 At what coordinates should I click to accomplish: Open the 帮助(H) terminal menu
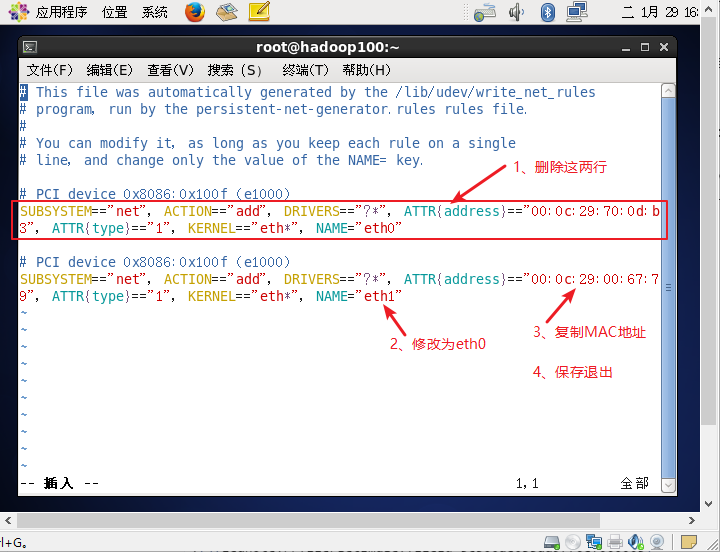[366, 70]
